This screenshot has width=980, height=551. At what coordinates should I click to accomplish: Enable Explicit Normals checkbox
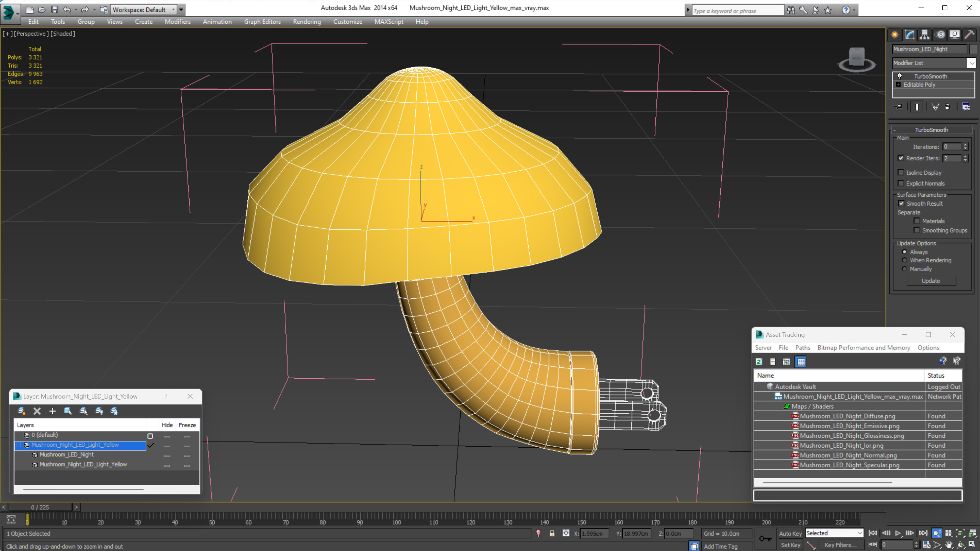point(901,183)
